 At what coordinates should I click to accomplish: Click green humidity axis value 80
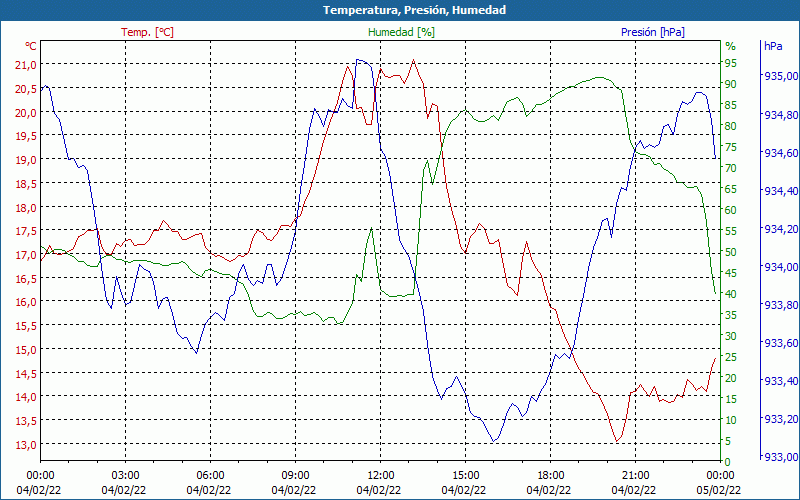(x=731, y=126)
